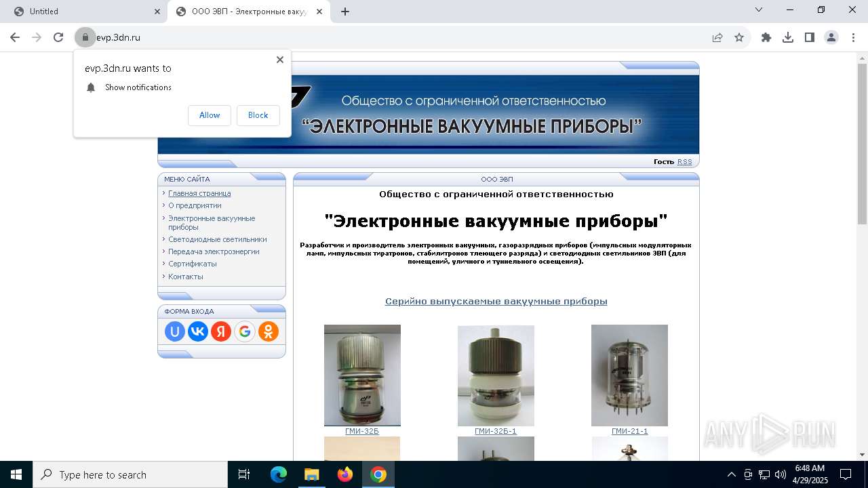
Task: Close the Untitled tab
Action: (157, 12)
